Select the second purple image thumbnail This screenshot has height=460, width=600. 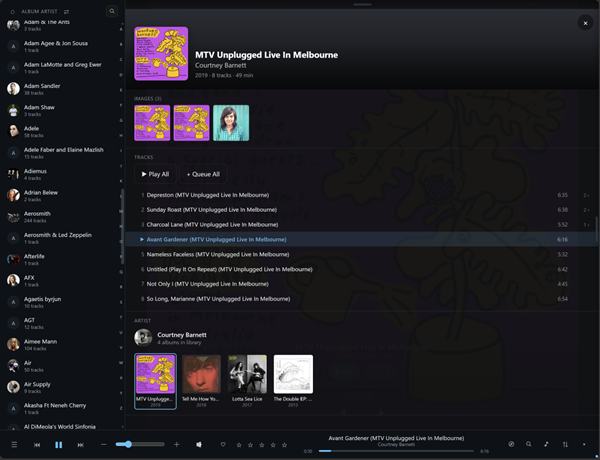(x=192, y=123)
